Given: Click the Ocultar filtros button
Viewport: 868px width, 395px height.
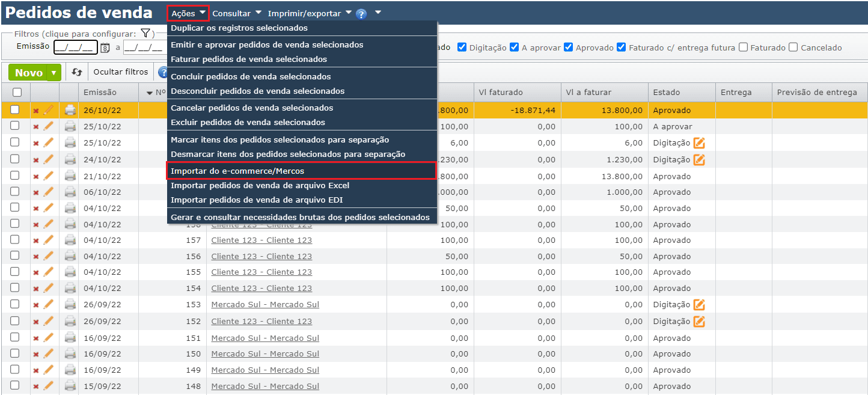Looking at the screenshot, I should [x=120, y=72].
